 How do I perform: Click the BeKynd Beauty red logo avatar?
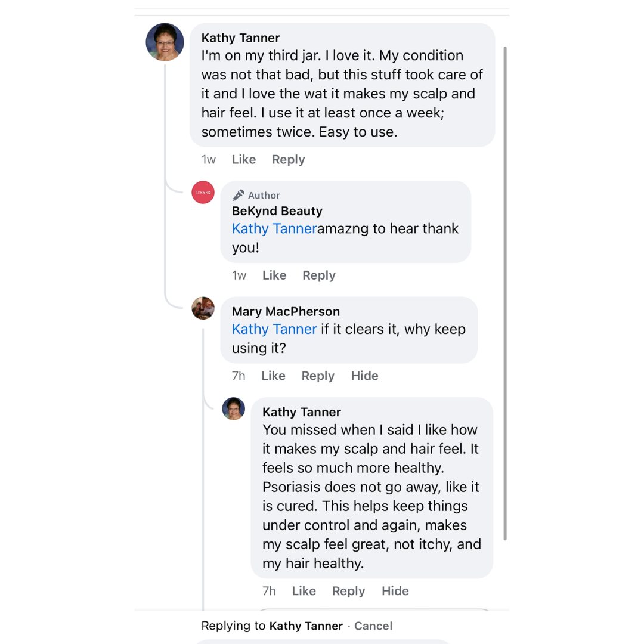(x=203, y=193)
